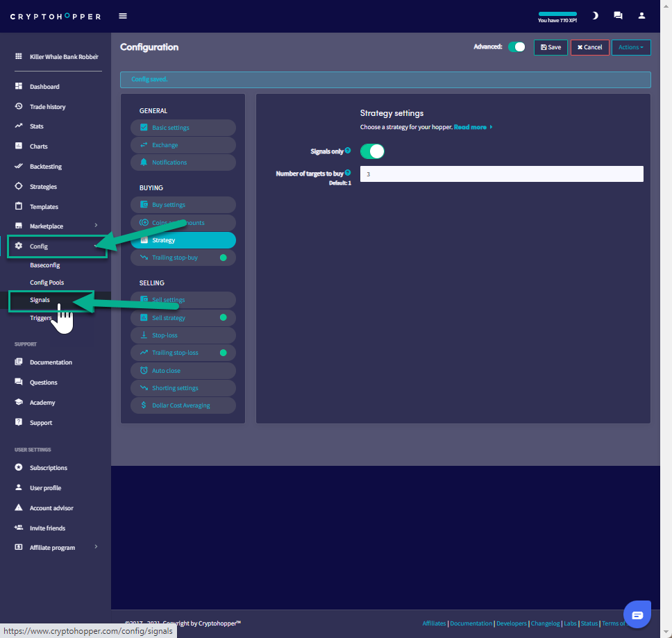672x638 pixels.
Task: Click the hamburger menu icon
Action: [123, 16]
